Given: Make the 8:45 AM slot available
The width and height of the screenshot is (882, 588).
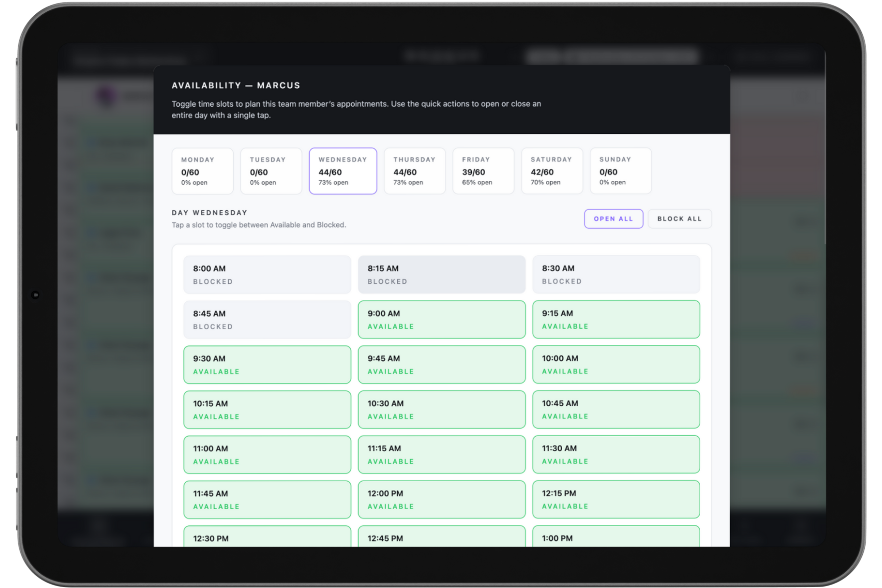Looking at the screenshot, I should click(267, 319).
